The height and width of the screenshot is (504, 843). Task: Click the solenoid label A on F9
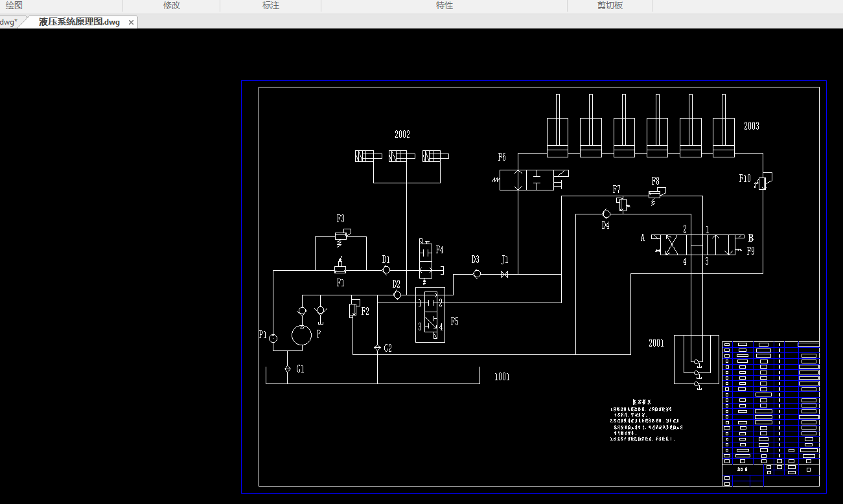coord(643,238)
